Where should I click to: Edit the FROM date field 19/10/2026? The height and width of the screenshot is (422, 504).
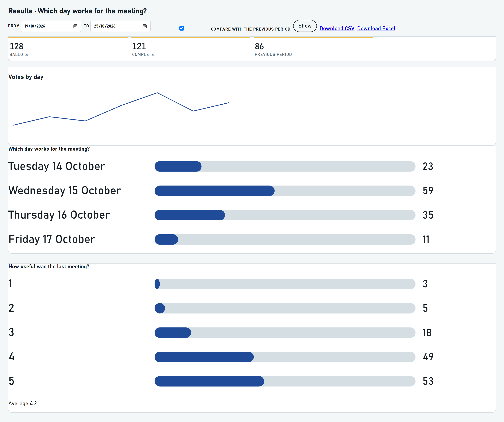[51, 26]
